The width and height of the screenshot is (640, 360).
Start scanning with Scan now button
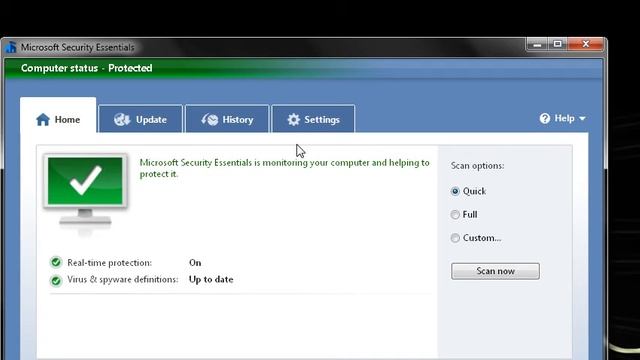point(495,271)
